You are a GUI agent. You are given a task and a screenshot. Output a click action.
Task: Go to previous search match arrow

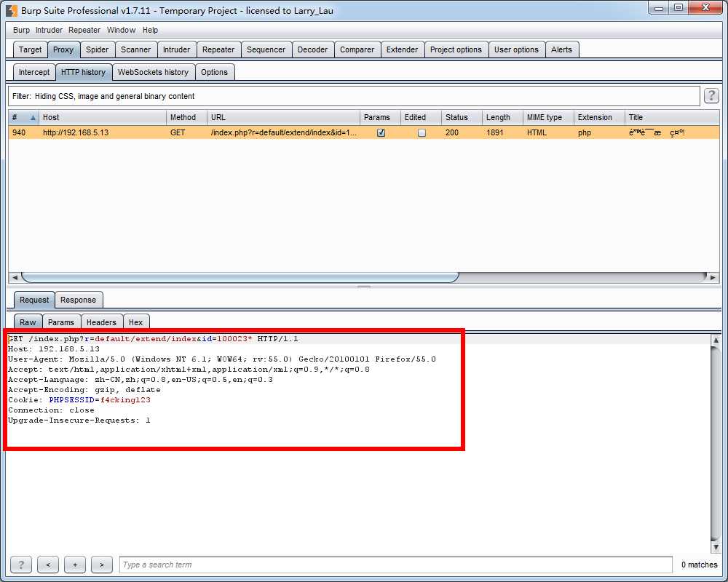point(48,565)
